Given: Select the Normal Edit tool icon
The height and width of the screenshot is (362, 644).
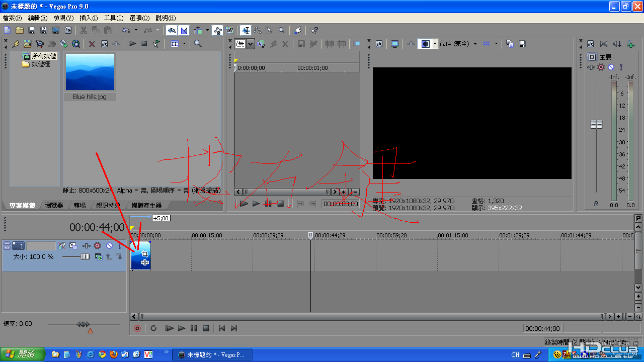Looking at the screenshot, I should (246, 30).
